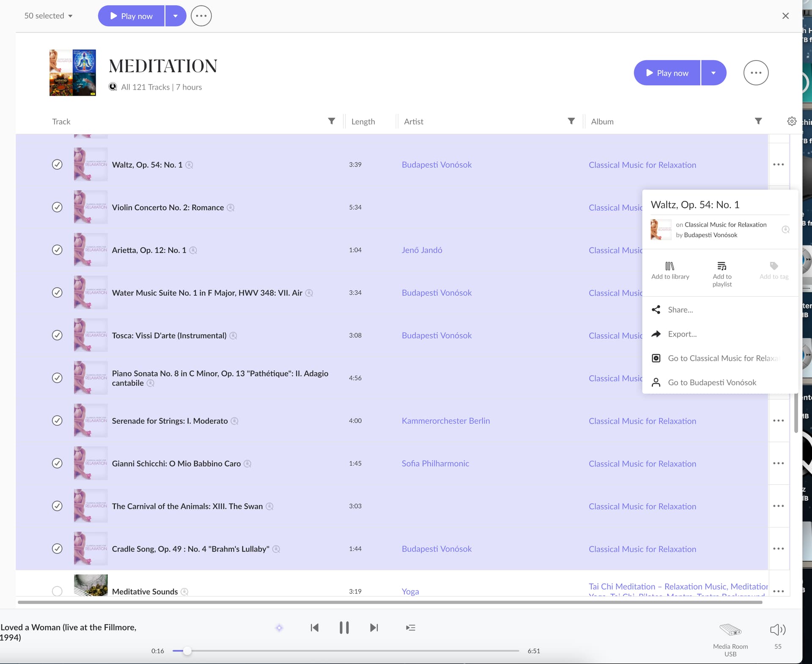Open the track column settings gear
Image resolution: width=812 pixels, height=664 pixels.
pos(792,121)
